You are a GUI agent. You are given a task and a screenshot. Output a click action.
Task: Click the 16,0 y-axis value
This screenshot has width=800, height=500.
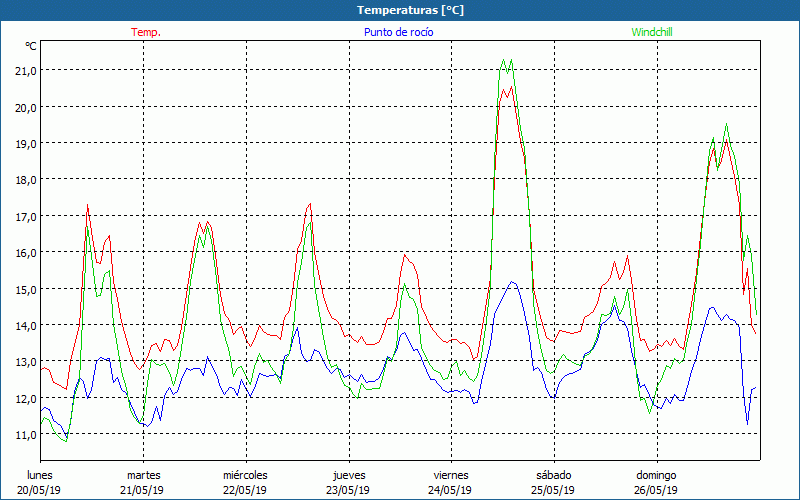click(26, 253)
